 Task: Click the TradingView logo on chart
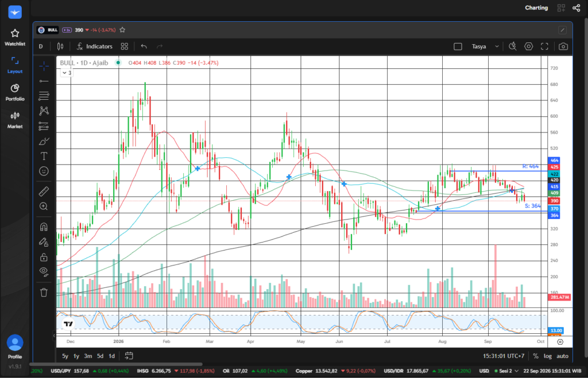(x=68, y=324)
